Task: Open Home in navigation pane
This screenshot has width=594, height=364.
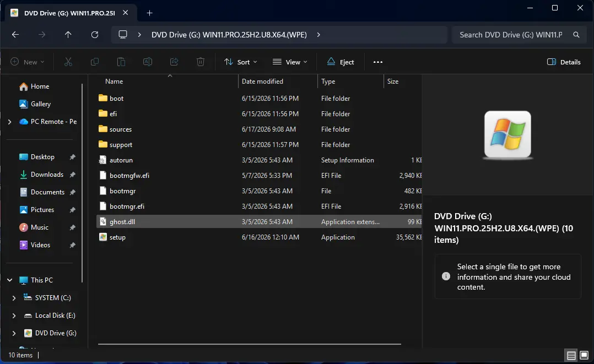Action: click(40, 86)
